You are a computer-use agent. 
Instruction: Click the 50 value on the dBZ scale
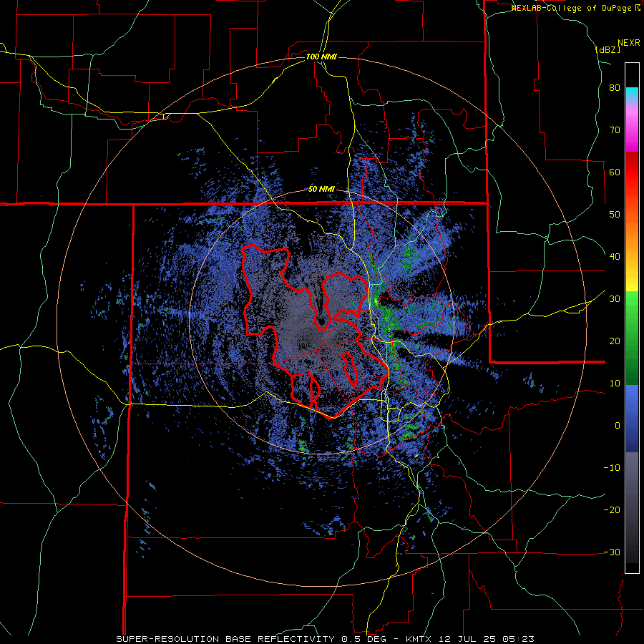pos(615,215)
